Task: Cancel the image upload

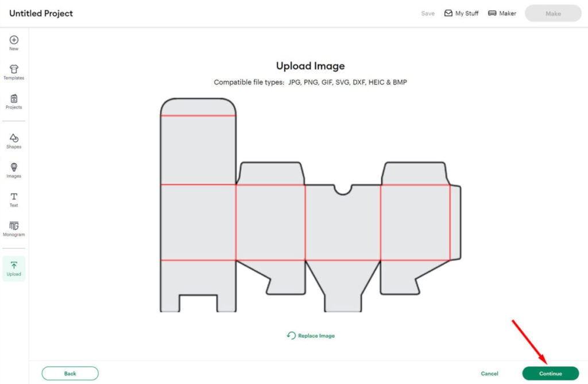Action: point(489,374)
